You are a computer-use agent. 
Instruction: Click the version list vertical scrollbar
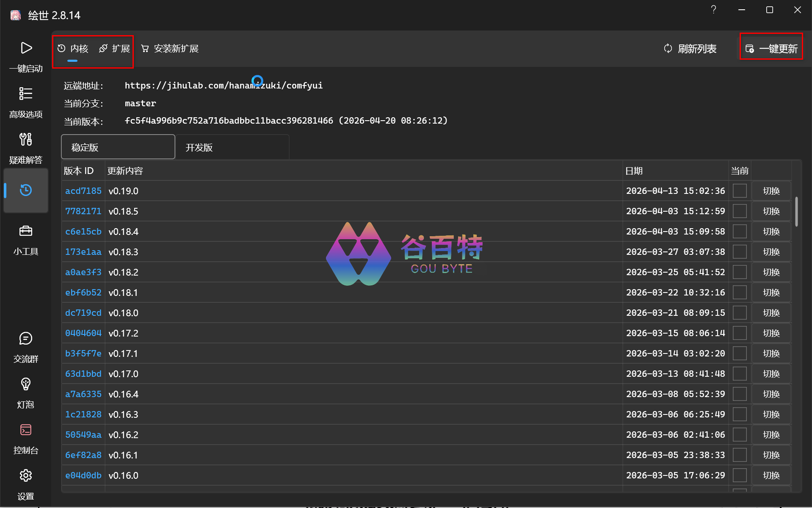[796, 212]
